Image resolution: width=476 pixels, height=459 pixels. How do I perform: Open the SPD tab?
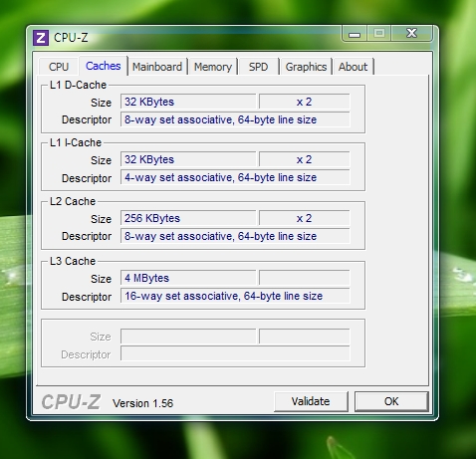(258, 67)
